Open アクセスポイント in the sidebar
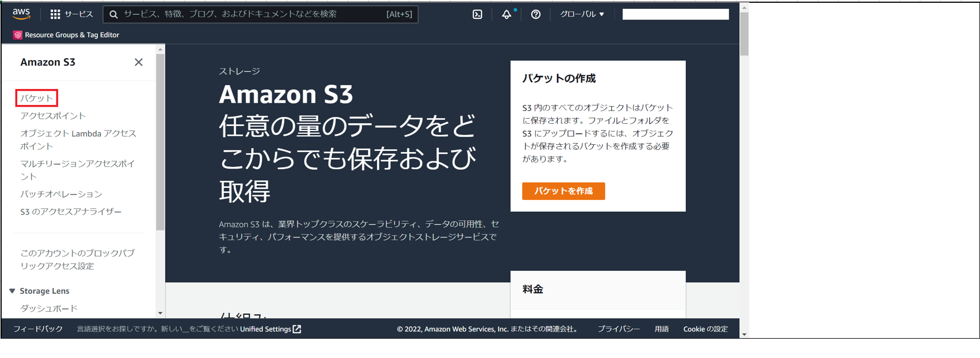Viewport: 980px width, 358px height. 53,116
